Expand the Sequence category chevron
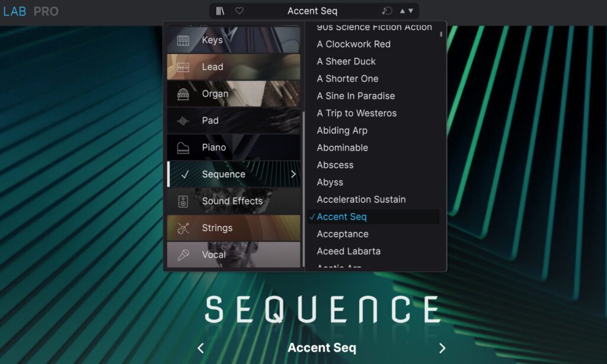Image resolution: width=607 pixels, height=364 pixels. (x=293, y=174)
